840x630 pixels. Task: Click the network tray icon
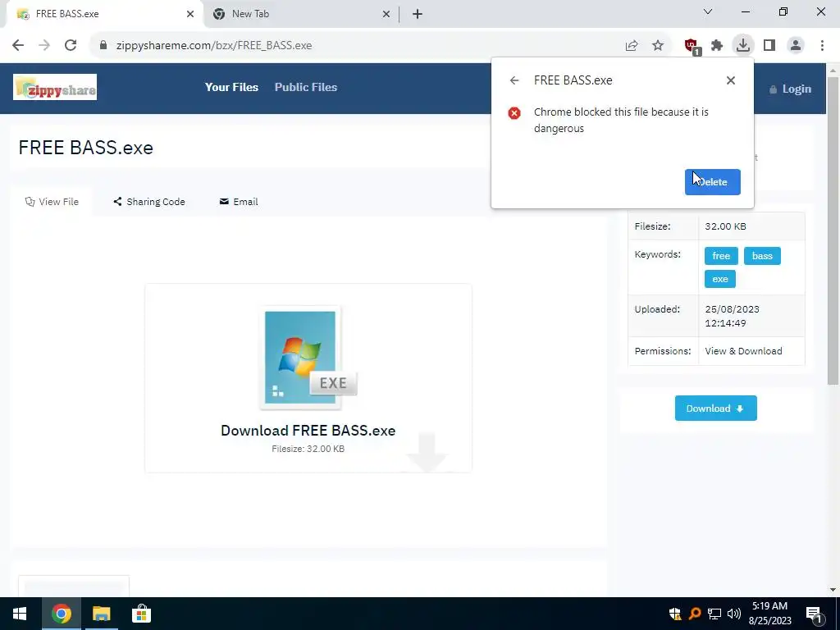coord(714,614)
